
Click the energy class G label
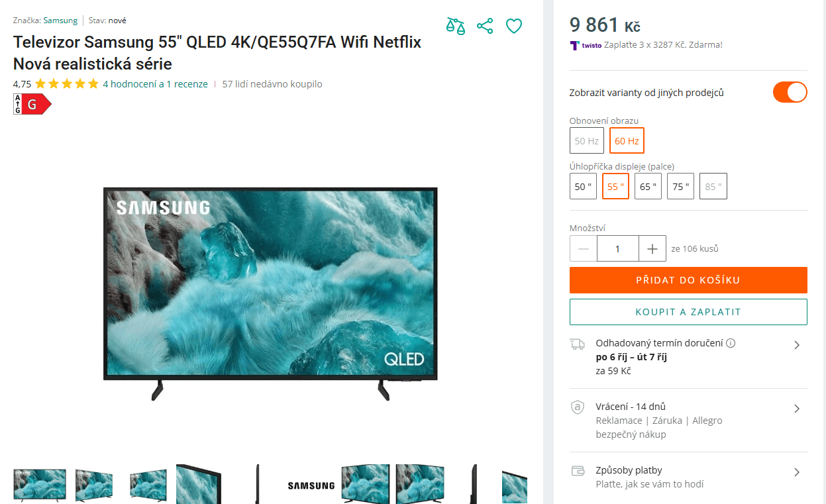(x=32, y=104)
